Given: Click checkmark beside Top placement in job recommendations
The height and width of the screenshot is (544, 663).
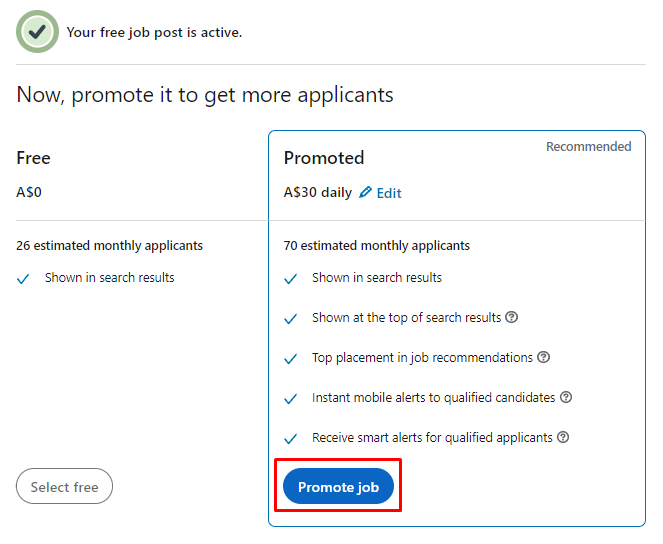Looking at the screenshot, I should pyautogui.click(x=290, y=359).
